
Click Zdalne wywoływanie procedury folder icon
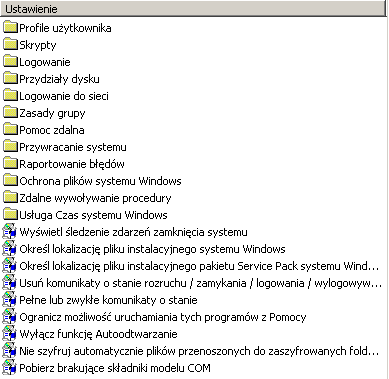point(10,197)
